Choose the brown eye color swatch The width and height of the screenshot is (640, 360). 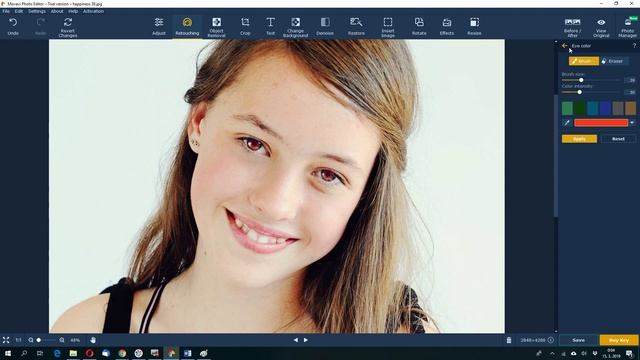tap(631, 108)
